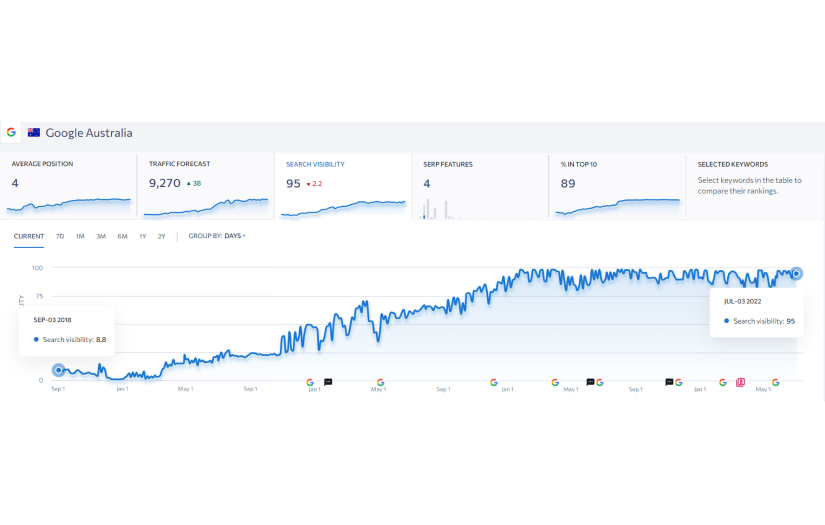
Task: Open the Google marker touching the second note icon
Action: (x=600, y=382)
